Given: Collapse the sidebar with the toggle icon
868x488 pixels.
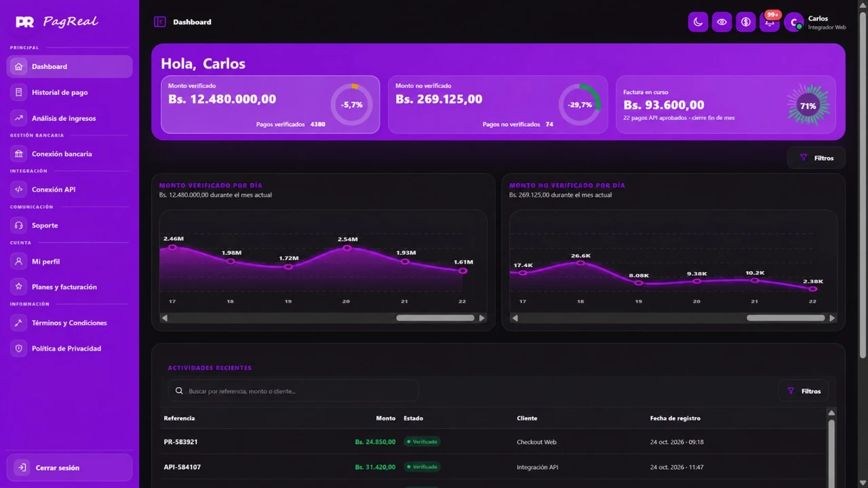Looking at the screenshot, I should pos(160,22).
